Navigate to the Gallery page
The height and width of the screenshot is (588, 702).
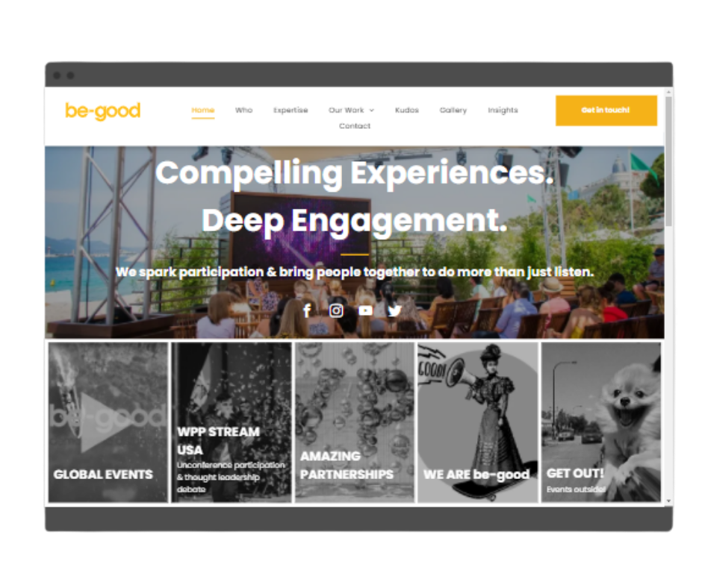(453, 110)
